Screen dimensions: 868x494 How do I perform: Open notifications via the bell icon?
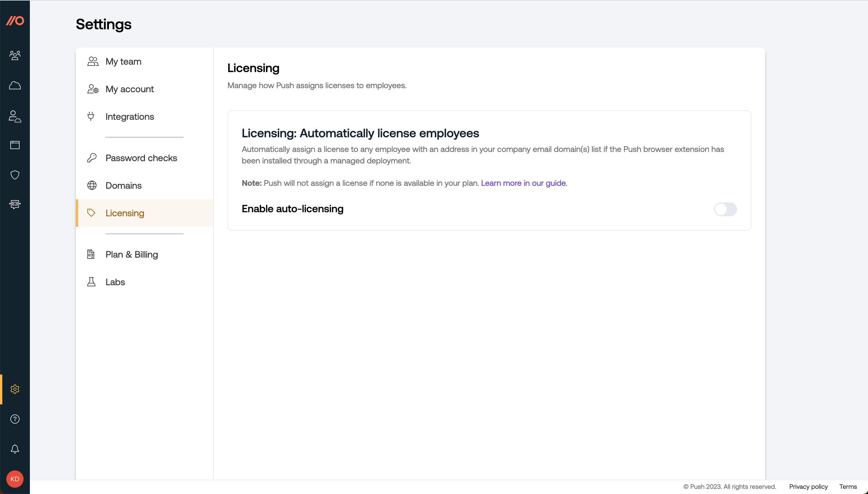tap(15, 449)
